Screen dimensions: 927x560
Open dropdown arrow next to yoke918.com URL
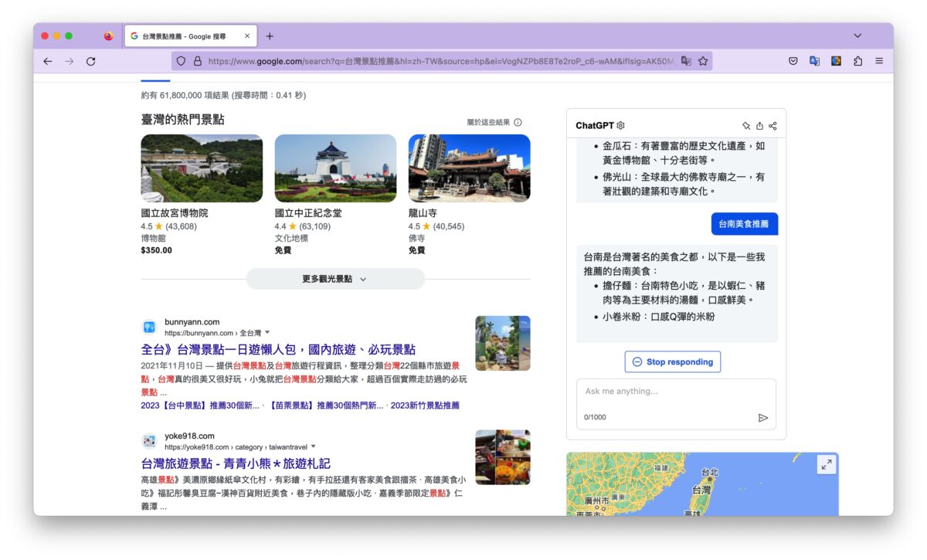coord(313,446)
